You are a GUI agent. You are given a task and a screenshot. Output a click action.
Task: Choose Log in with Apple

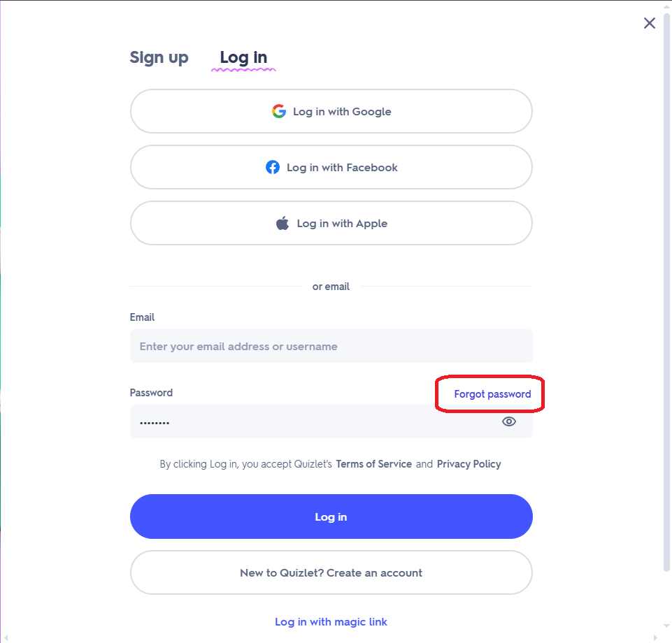[331, 223]
